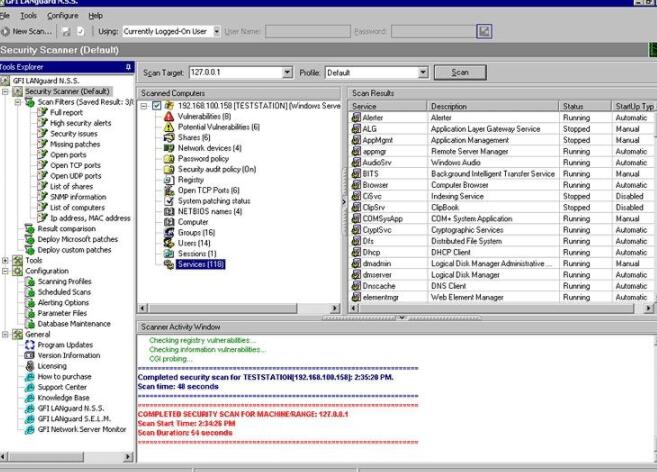
Task: Open the Scan Target dropdown
Action: pyautogui.click(x=287, y=73)
